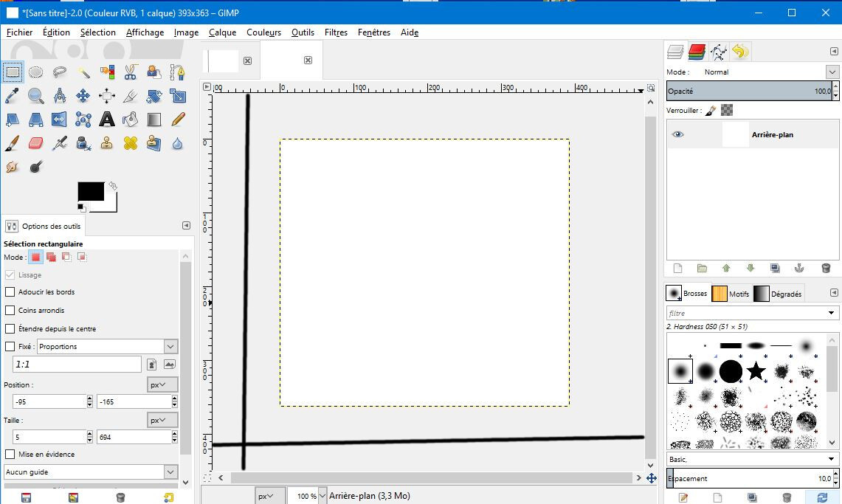Select the Ellipse Select tool
Viewport: 842px width, 504px height.
tap(36, 72)
